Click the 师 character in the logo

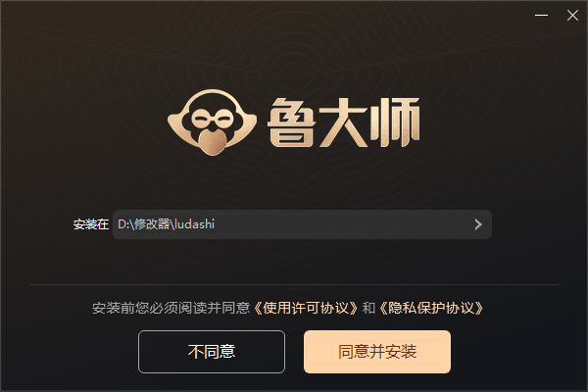tap(395, 122)
